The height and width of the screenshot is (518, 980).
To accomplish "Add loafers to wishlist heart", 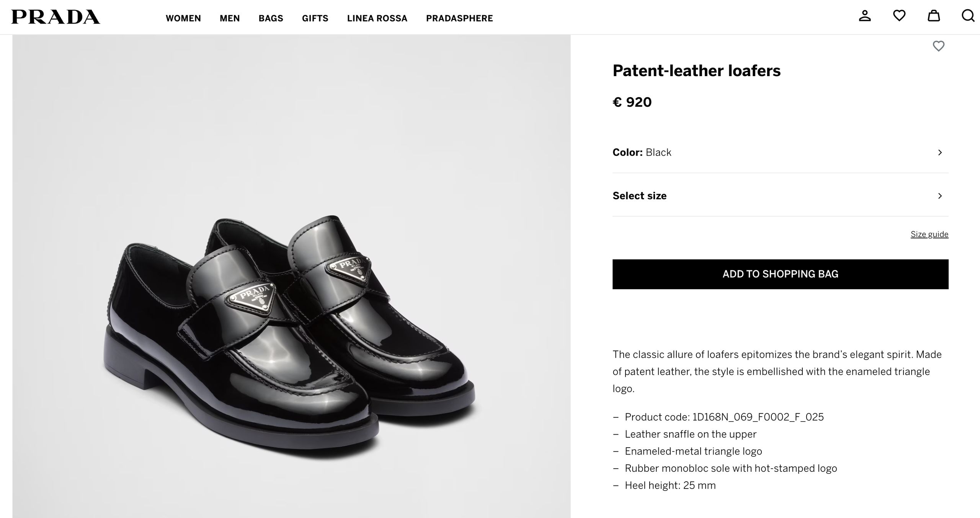I will (938, 46).
